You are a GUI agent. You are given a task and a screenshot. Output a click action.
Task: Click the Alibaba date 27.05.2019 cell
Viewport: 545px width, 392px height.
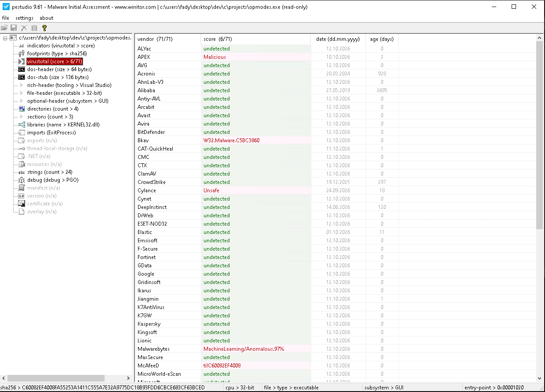tap(338, 90)
